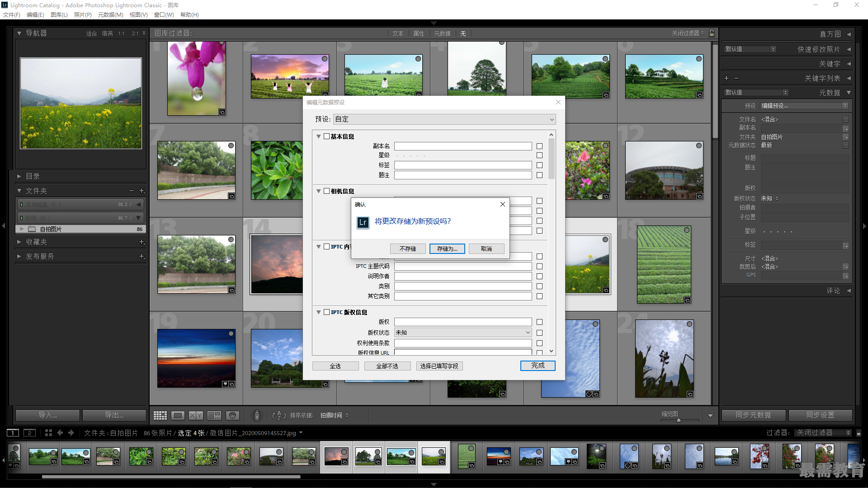
Task: Click the library filter lock icon
Action: (712, 33)
